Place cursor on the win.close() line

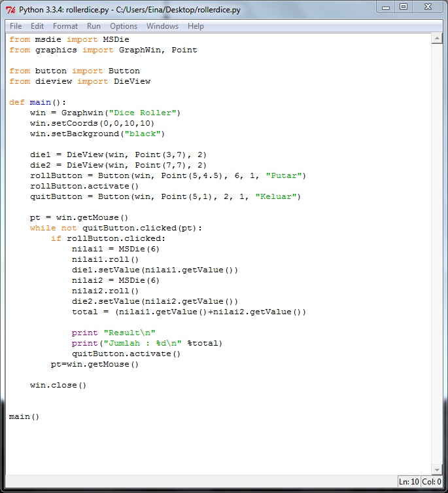pyautogui.click(x=58, y=385)
